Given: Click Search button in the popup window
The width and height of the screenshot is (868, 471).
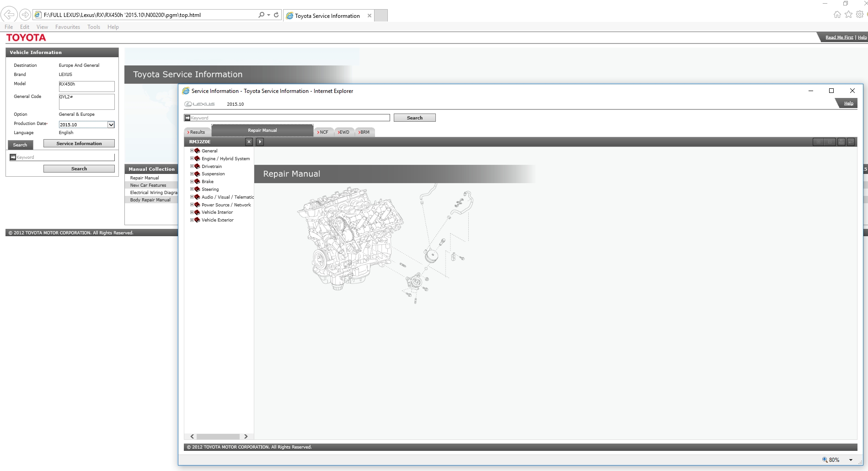Looking at the screenshot, I should pos(415,118).
